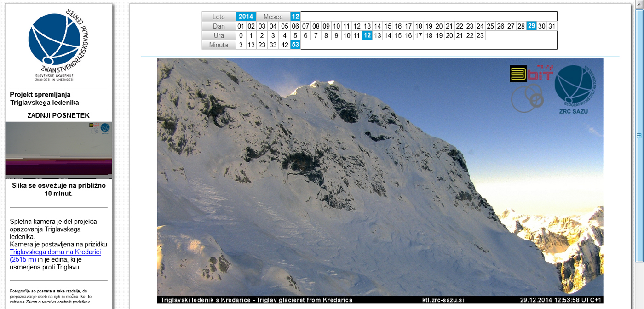Select highlighted day 29 in Dan row

tap(532, 26)
